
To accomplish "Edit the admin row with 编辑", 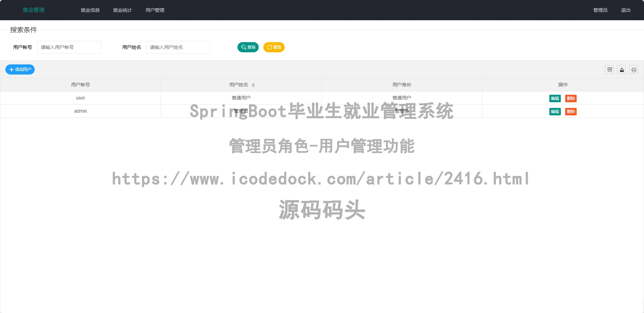I will click(555, 112).
